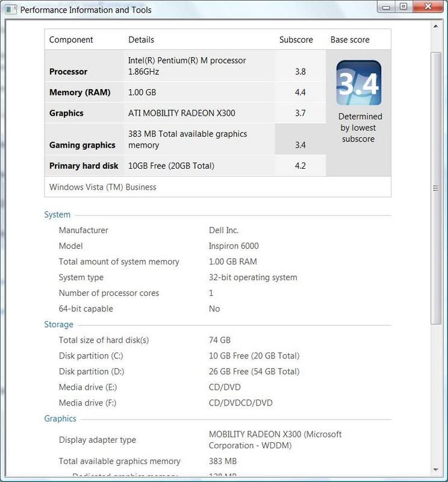Click the Component column header
Viewport: 448px width, 482px height.
pos(71,40)
